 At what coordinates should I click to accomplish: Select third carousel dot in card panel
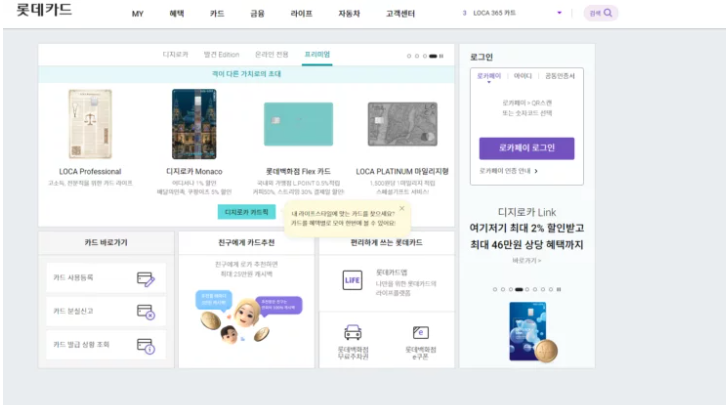pyautogui.click(x=425, y=56)
